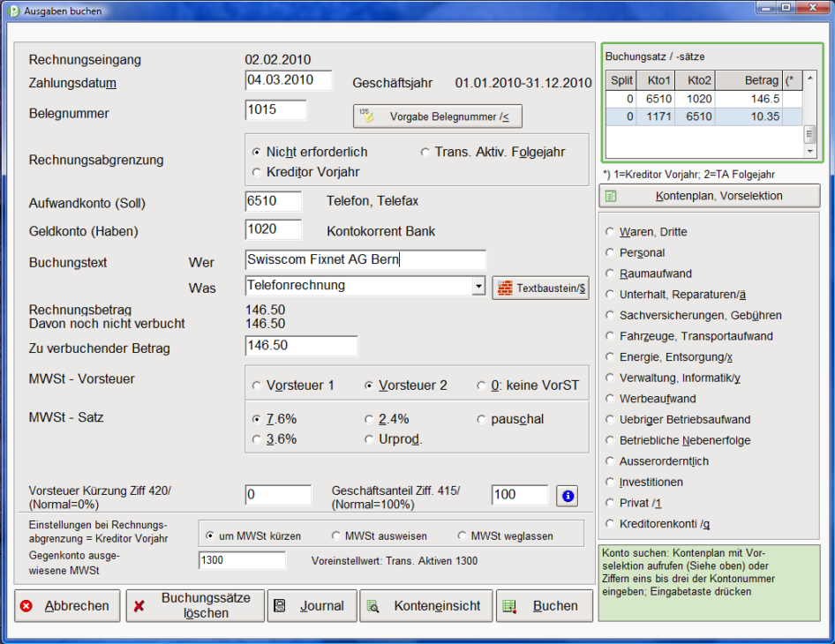Click the blue info icon beside Geschäftsanteil

[x=567, y=497]
